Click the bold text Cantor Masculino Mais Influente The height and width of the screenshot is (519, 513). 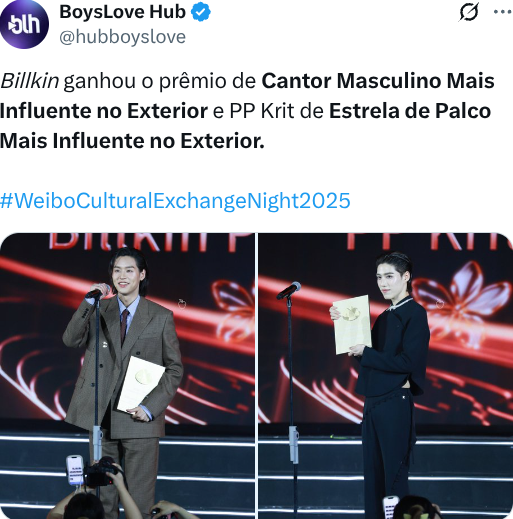coord(247,96)
